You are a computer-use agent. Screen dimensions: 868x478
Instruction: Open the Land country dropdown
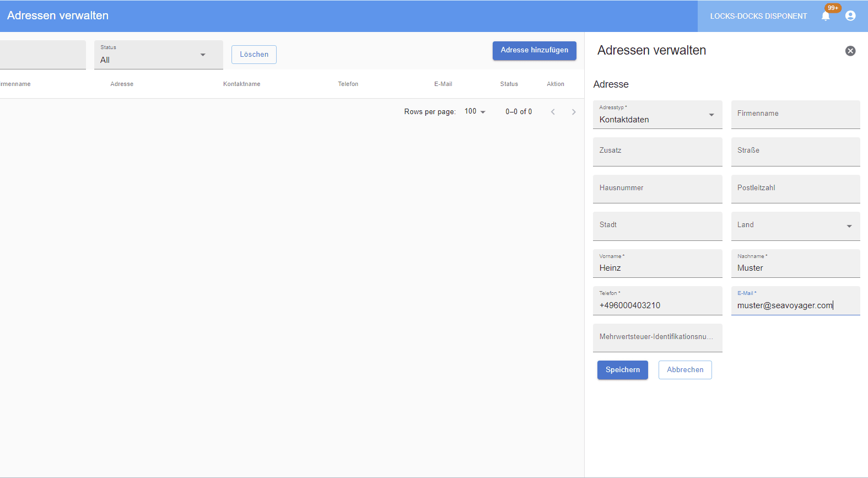[x=795, y=226]
